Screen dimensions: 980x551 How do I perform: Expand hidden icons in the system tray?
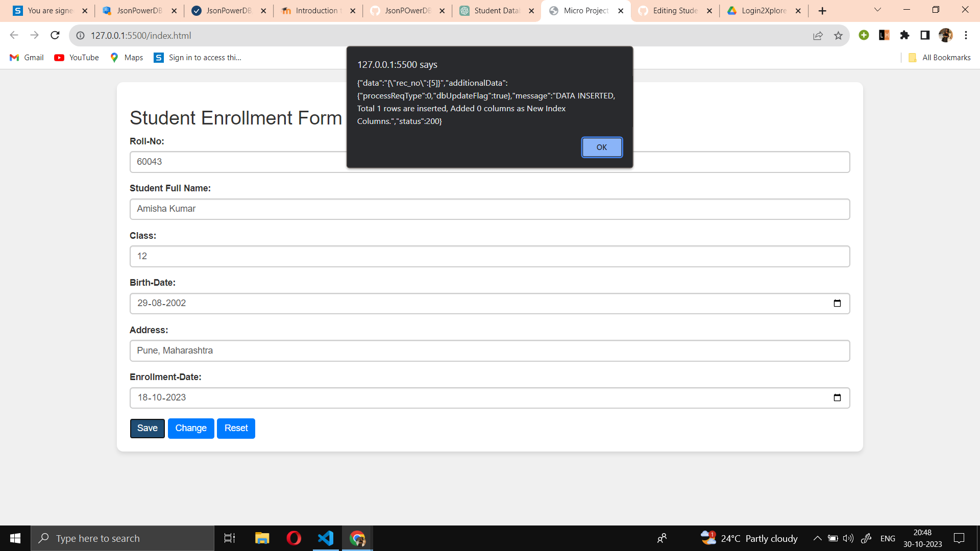click(x=817, y=538)
